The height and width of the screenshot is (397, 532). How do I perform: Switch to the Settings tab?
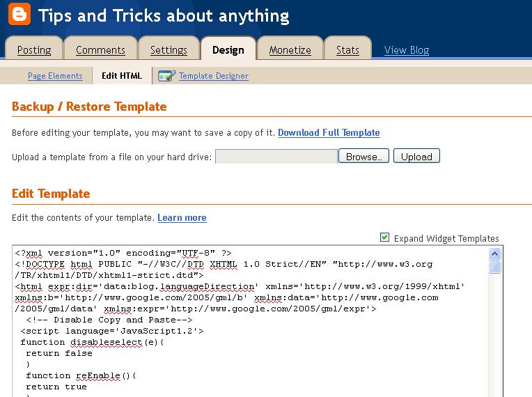tap(169, 50)
